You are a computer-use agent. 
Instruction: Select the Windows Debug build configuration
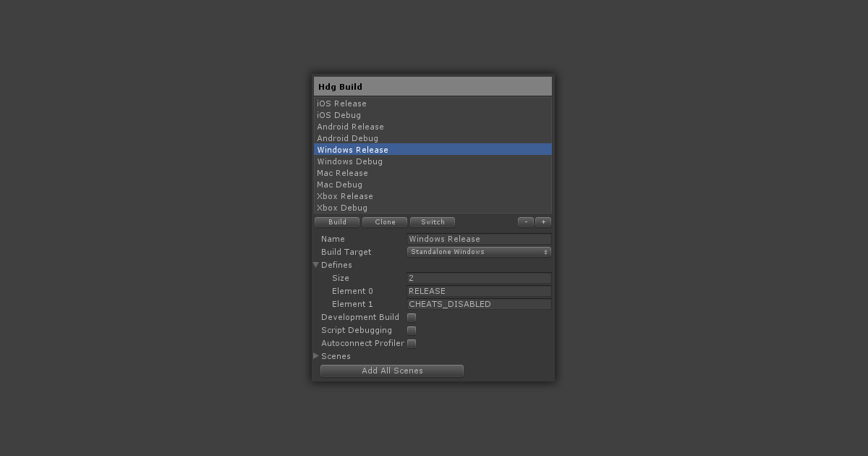(349, 161)
